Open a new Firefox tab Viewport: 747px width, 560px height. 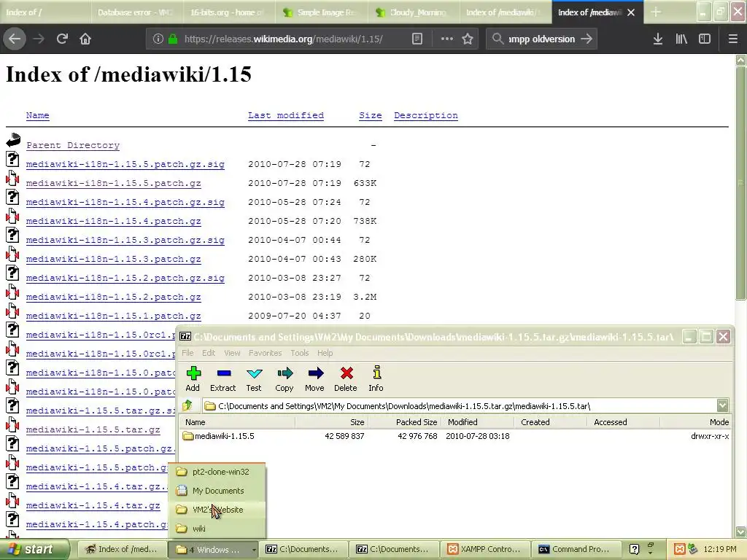656,12
